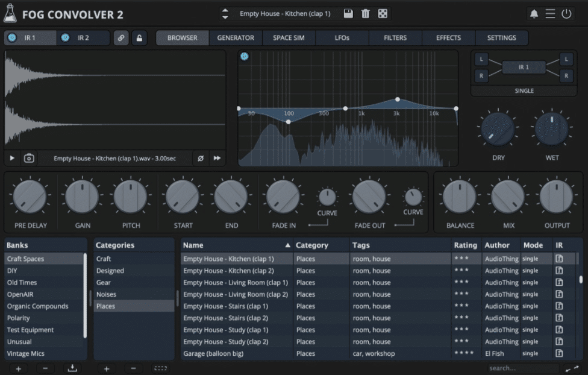Screen dimensions: 588x375
Task: Select Garage (balloon big) row name
Action: pos(213,353)
